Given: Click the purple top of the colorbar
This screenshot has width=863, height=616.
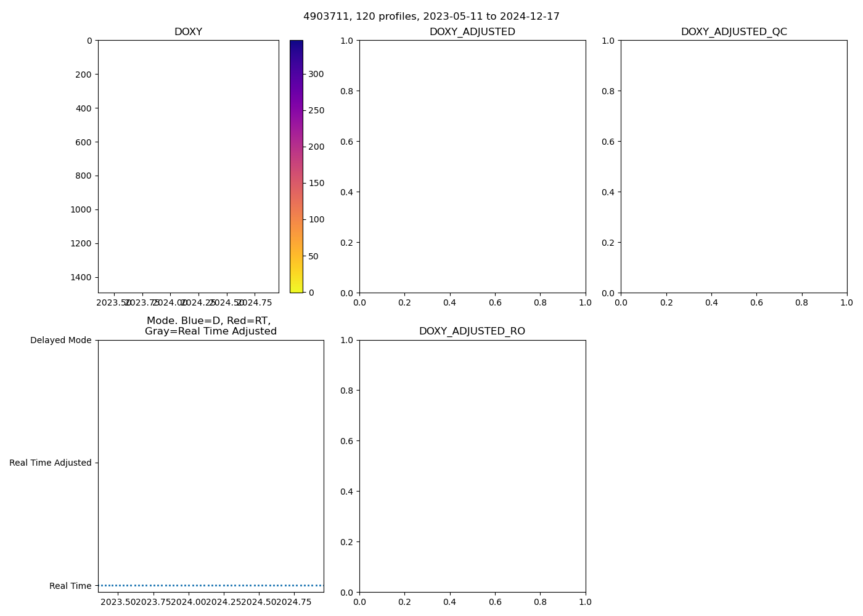Looking at the screenshot, I should [296, 46].
